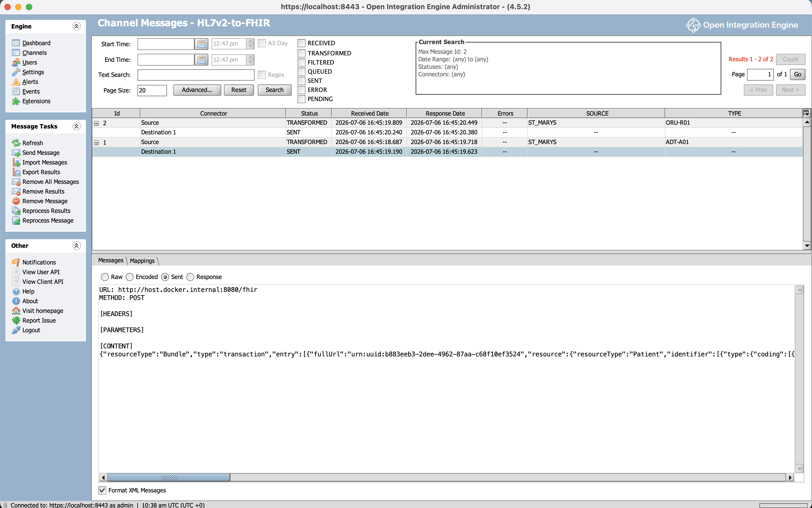Open the Extensions puzzle icon

16,101
